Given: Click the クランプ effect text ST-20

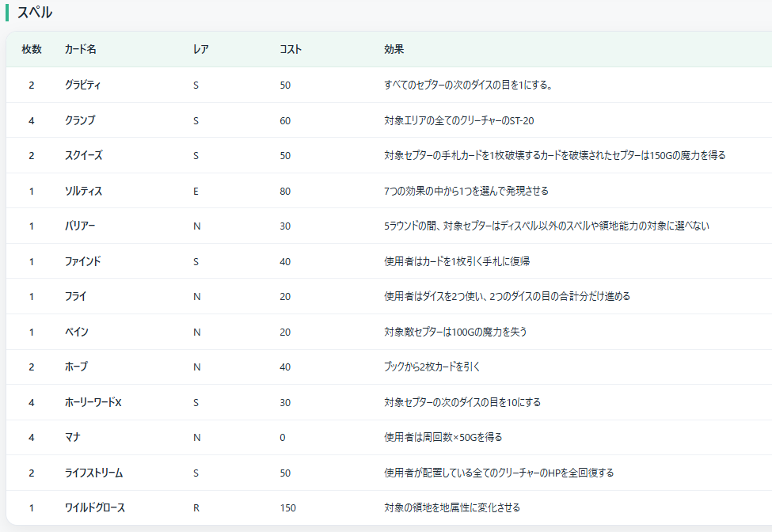Looking at the screenshot, I should [x=459, y=120].
